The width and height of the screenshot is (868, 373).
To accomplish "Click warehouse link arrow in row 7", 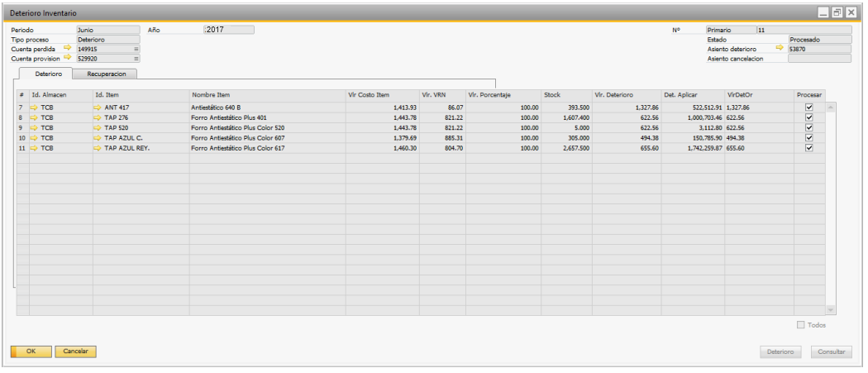I will (34, 108).
